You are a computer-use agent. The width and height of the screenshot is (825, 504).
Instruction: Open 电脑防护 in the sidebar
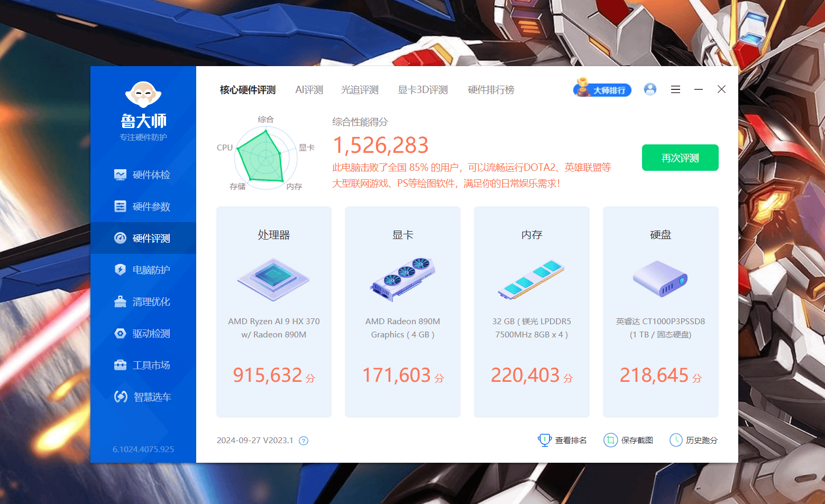click(143, 270)
